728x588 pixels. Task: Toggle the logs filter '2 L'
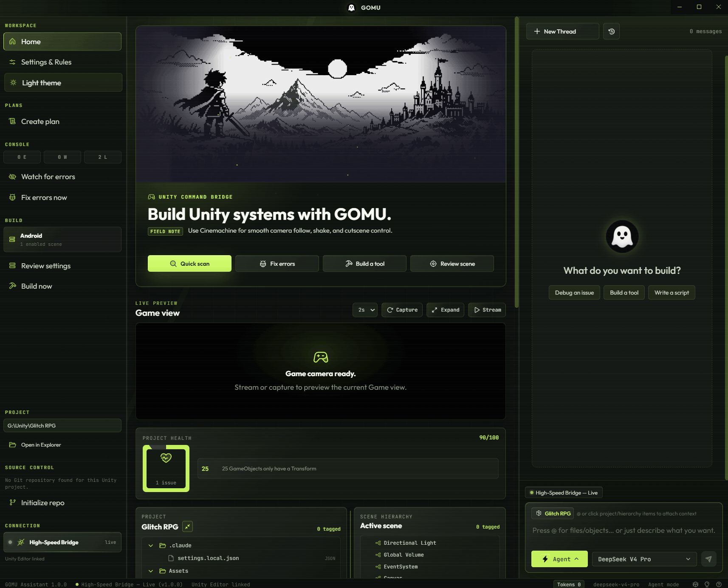tap(103, 157)
